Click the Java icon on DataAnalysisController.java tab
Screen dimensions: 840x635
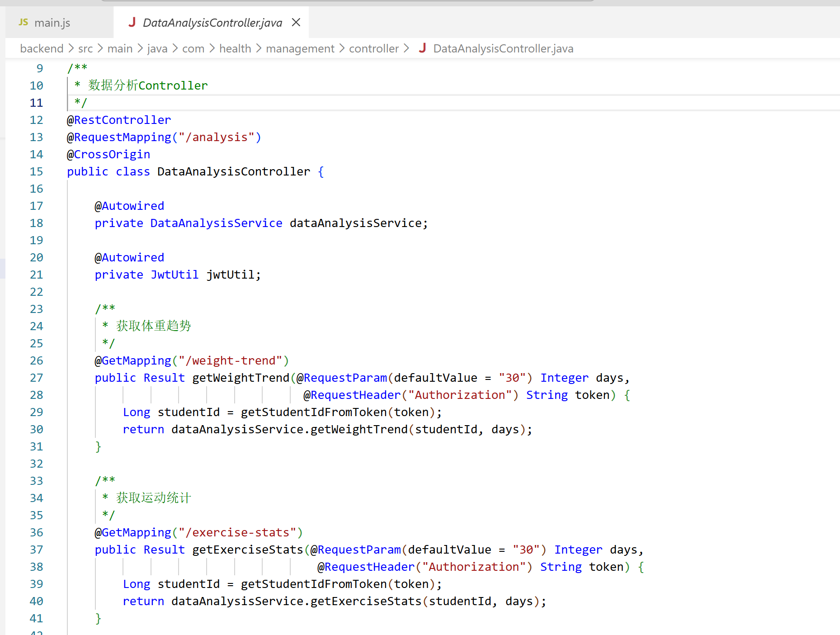pyautogui.click(x=132, y=22)
